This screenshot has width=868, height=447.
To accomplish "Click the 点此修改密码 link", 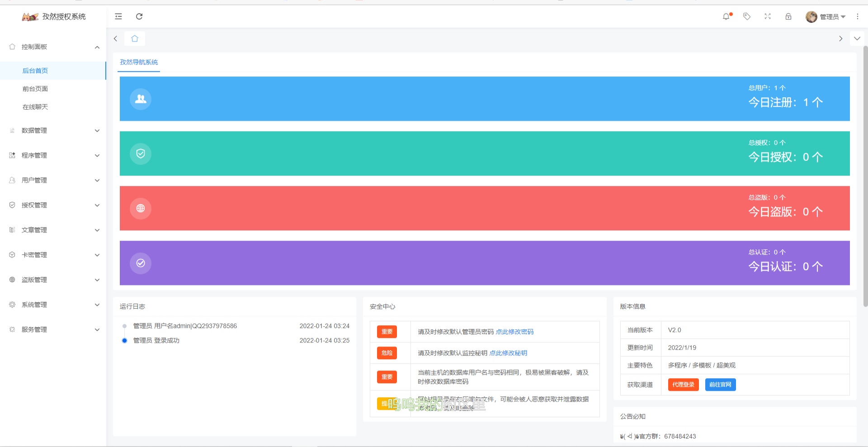I will click(514, 332).
